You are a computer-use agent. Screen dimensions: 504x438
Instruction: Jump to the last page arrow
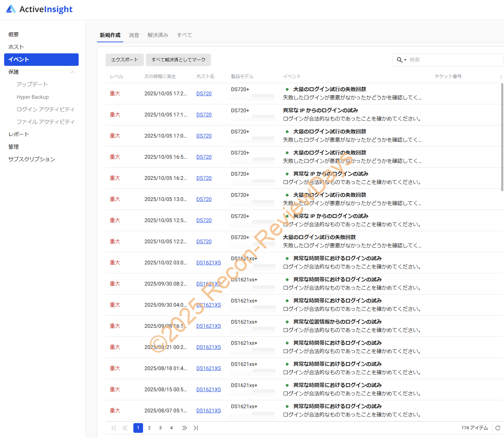click(x=196, y=428)
